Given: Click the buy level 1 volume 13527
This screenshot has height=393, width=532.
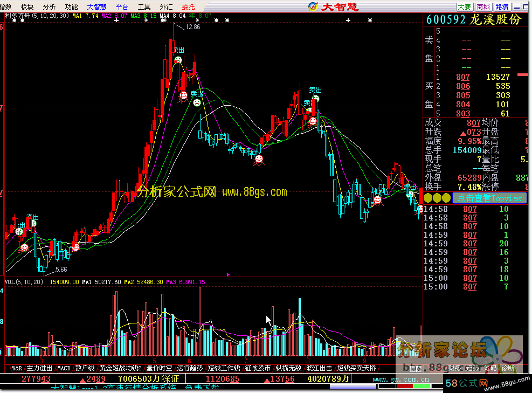Looking at the screenshot, I should 498,77.
